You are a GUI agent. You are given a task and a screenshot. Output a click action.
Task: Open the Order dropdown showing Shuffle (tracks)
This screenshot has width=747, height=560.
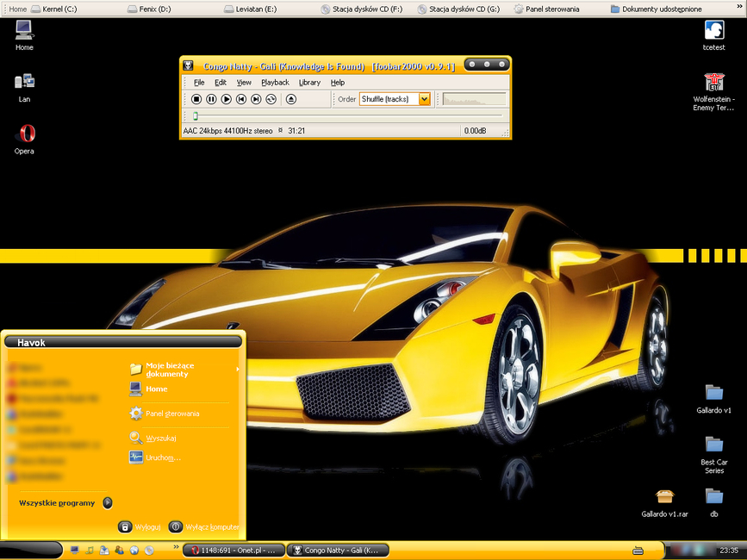pos(395,99)
